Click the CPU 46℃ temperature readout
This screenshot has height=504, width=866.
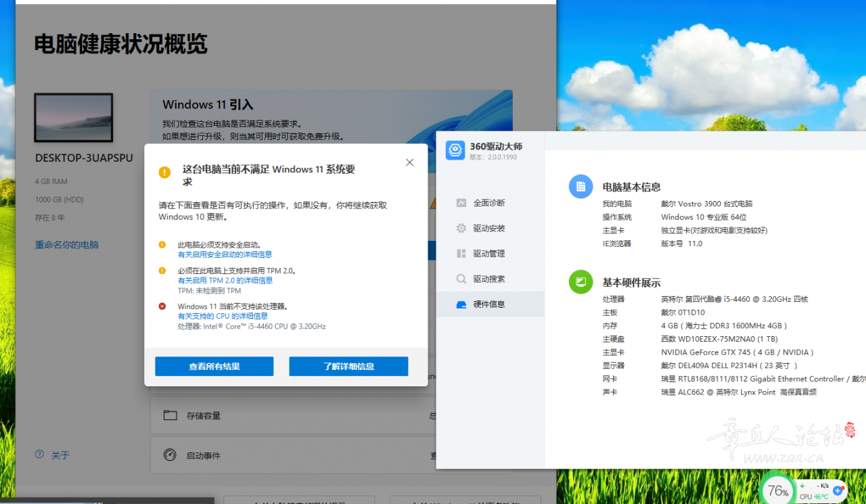point(814,497)
